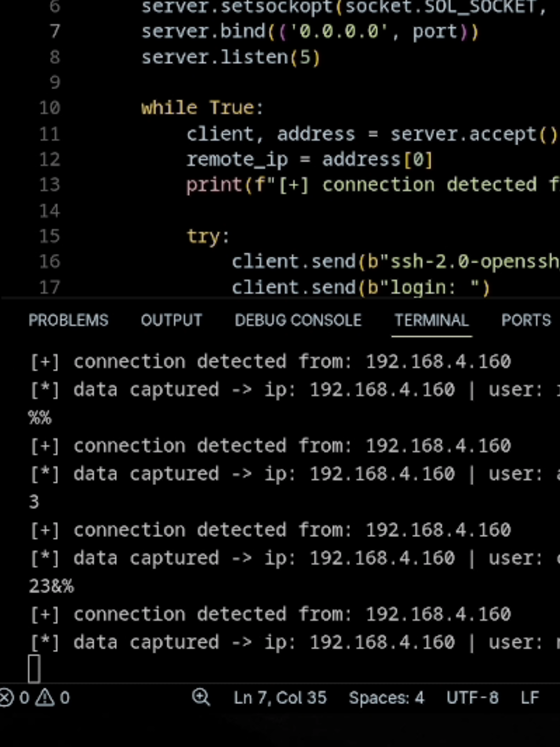Open the PORTS tab
The height and width of the screenshot is (747, 560).
coord(526,320)
